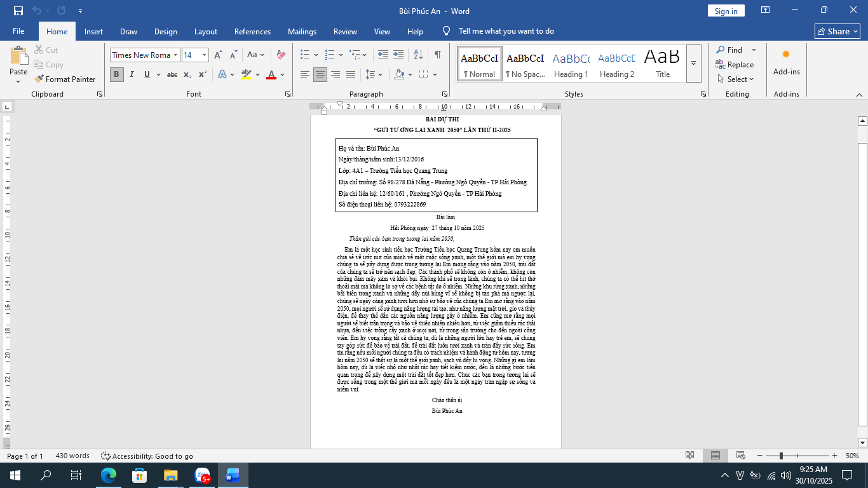Click the Redo icon in title bar
This screenshot has height=488, width=868.
[61, 11]
